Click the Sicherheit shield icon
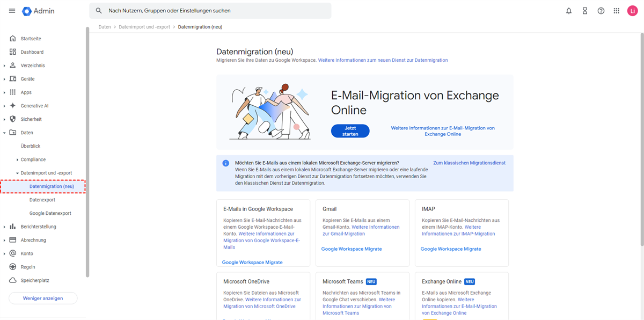Image resolution: width=644 pixels, height=320 pixels. (13, 119)
